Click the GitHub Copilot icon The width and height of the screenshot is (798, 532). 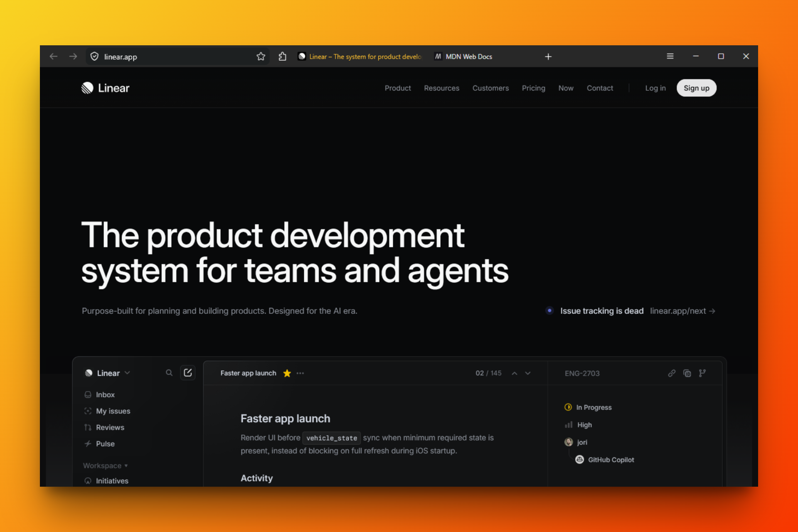579,460
